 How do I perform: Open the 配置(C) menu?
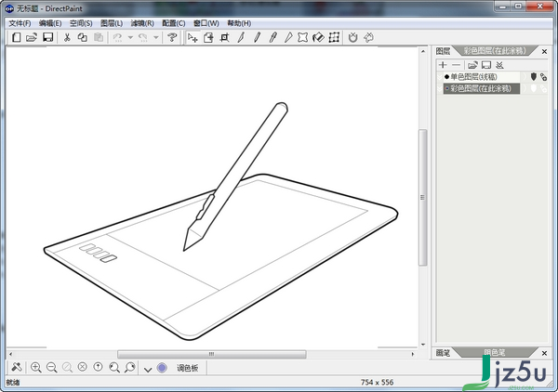click(174, 23)
